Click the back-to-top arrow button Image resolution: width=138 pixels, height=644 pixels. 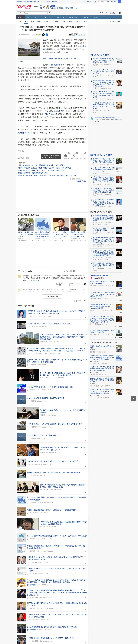point(133,398)
